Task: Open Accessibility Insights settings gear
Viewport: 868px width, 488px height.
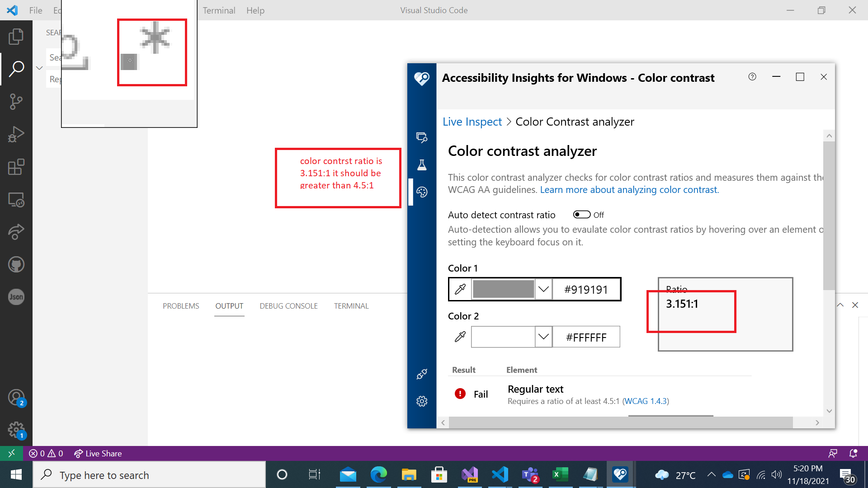Action: (422, 401)
